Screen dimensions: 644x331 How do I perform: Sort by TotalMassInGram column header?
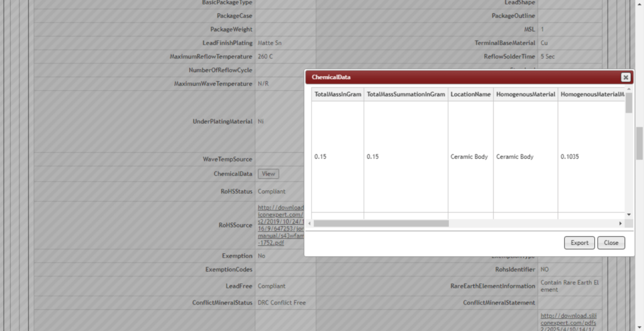(x=338, y=94)
